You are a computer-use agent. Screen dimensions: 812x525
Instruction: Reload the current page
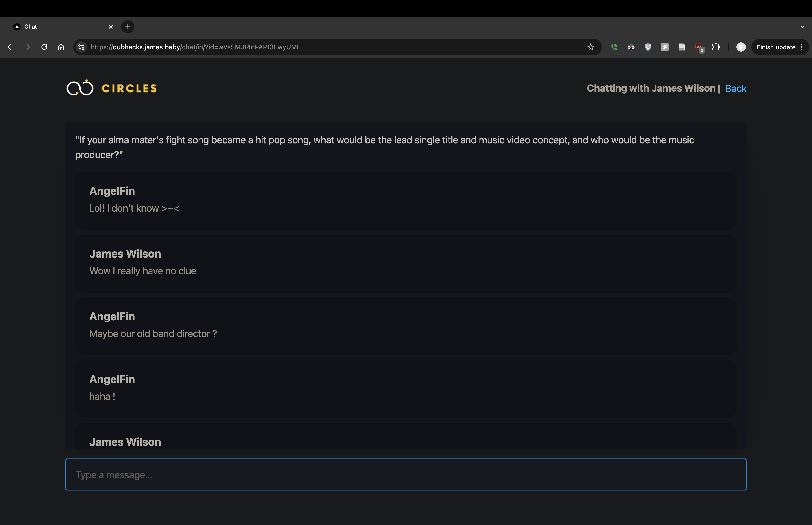pos(44,47)
